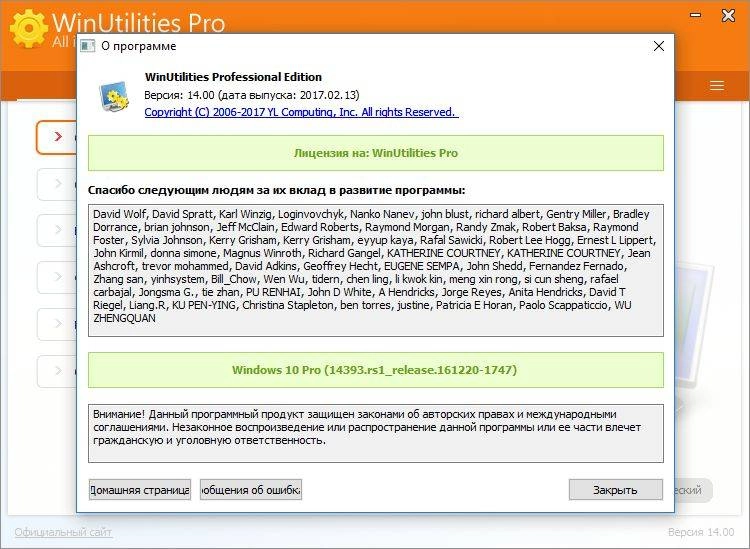Click the contributors names text box
The image size is (750, 549).
375,271
